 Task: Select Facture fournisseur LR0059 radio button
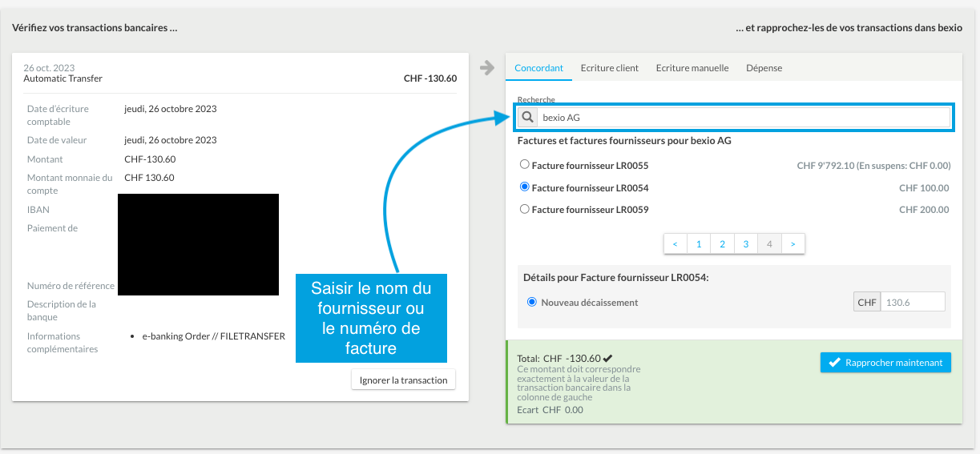tap(525, 209)
